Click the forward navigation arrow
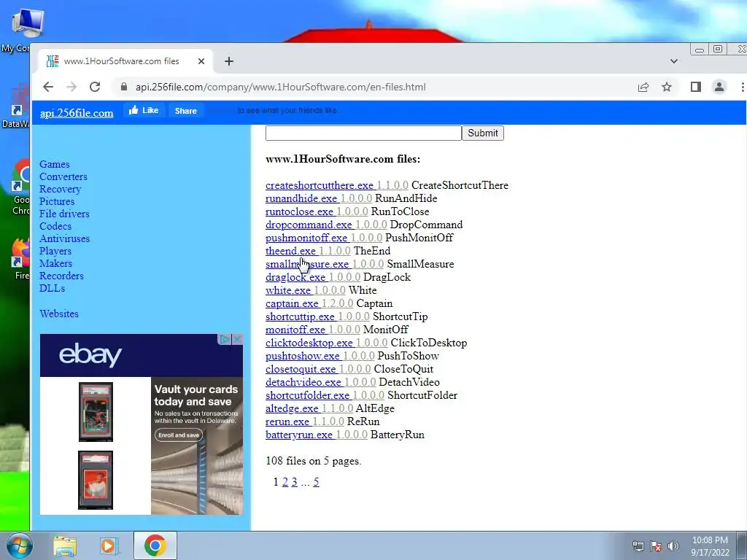 (x=71, y=87)
